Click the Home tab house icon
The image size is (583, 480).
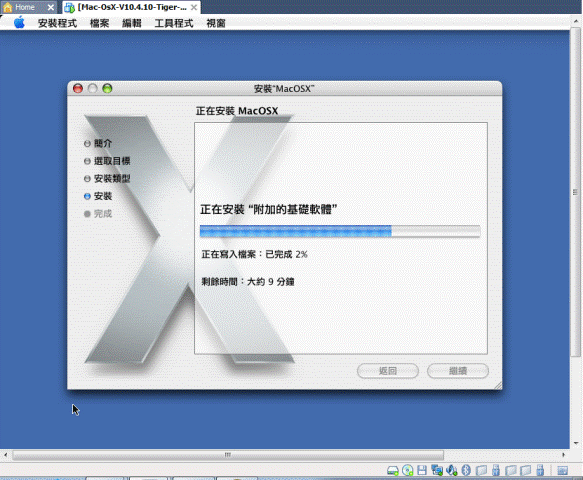[7, 7]
